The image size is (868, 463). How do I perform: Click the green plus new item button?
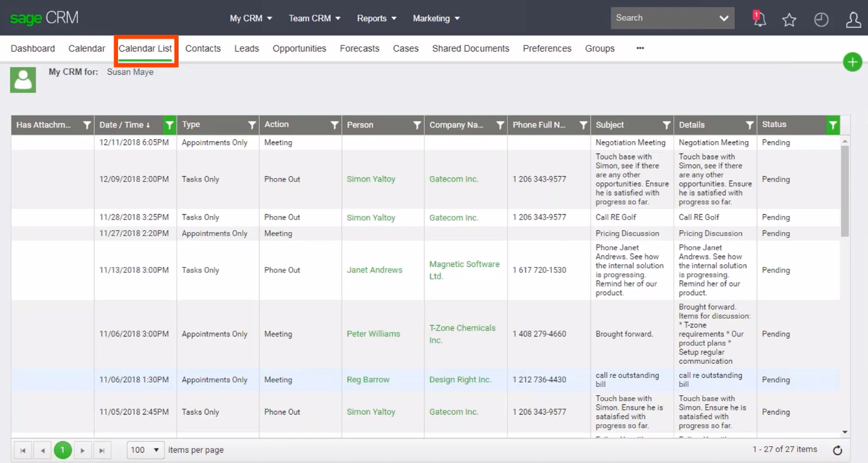coord(853,62)
